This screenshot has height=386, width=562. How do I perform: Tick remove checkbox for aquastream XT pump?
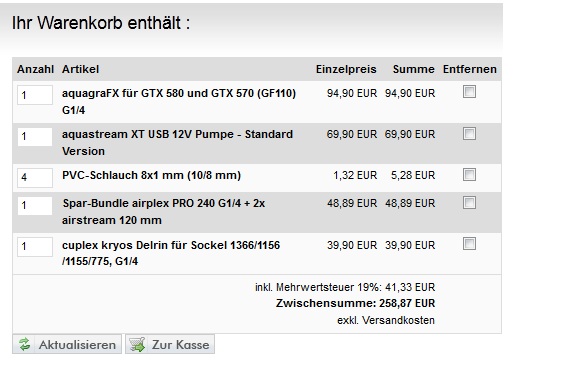(x=469, y=134)
